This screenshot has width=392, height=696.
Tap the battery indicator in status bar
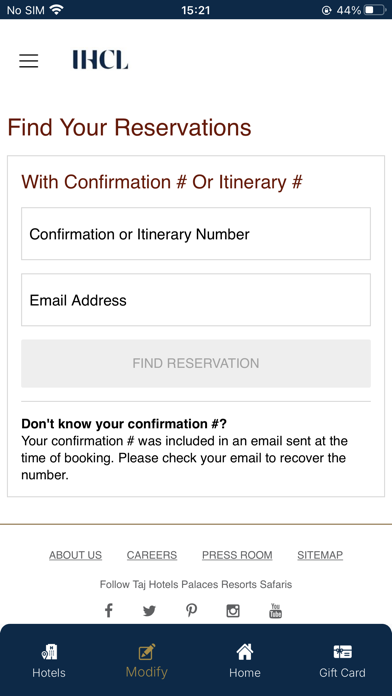tap(375, 10)
